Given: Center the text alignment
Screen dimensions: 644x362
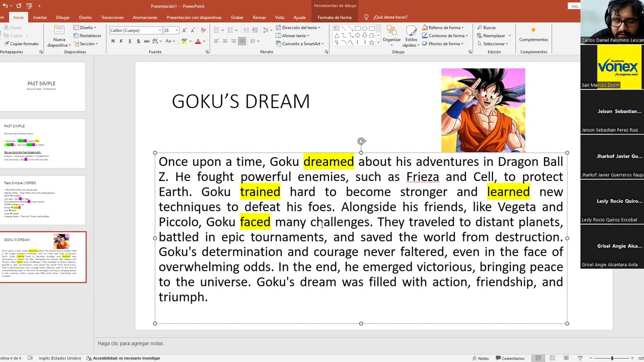Looking at the screenshot, I should pyautogui.click(x=225, y=41).
